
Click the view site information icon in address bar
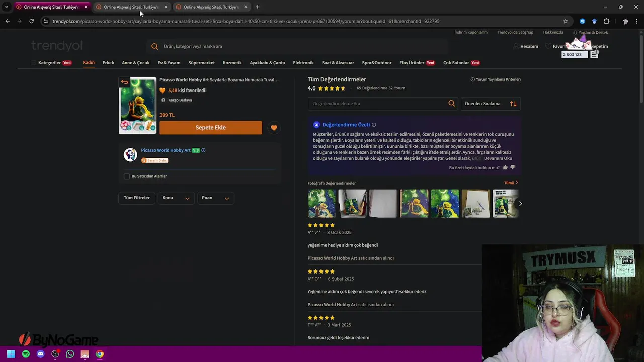pyautogui.click(x=46, y=21)
